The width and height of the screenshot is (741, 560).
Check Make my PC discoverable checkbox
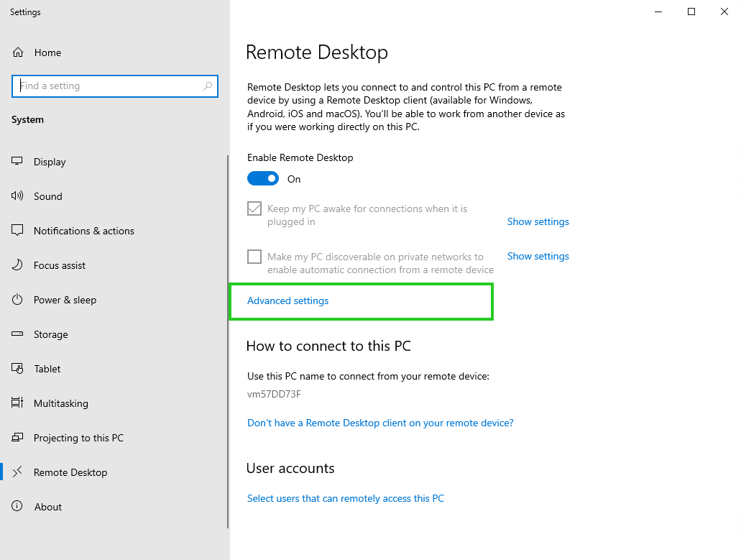254,257
